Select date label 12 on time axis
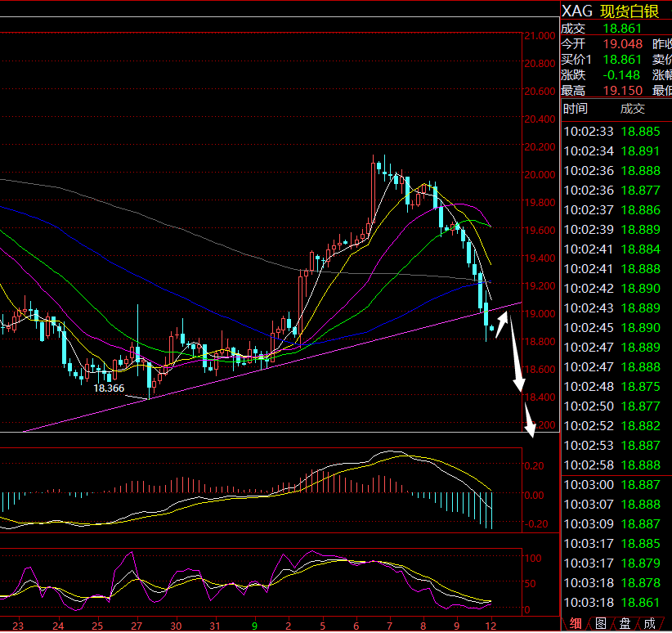672x633 pixels. click(x=491, y=626)
